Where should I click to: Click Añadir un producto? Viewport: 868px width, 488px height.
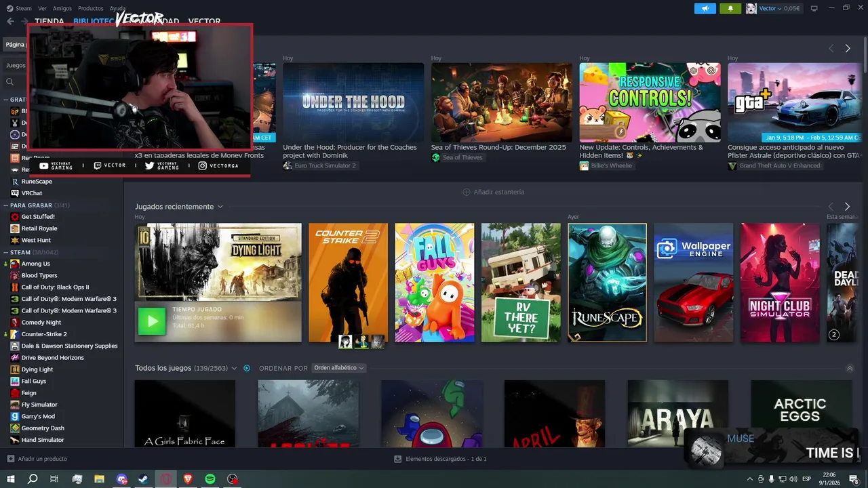pos(42,459)
